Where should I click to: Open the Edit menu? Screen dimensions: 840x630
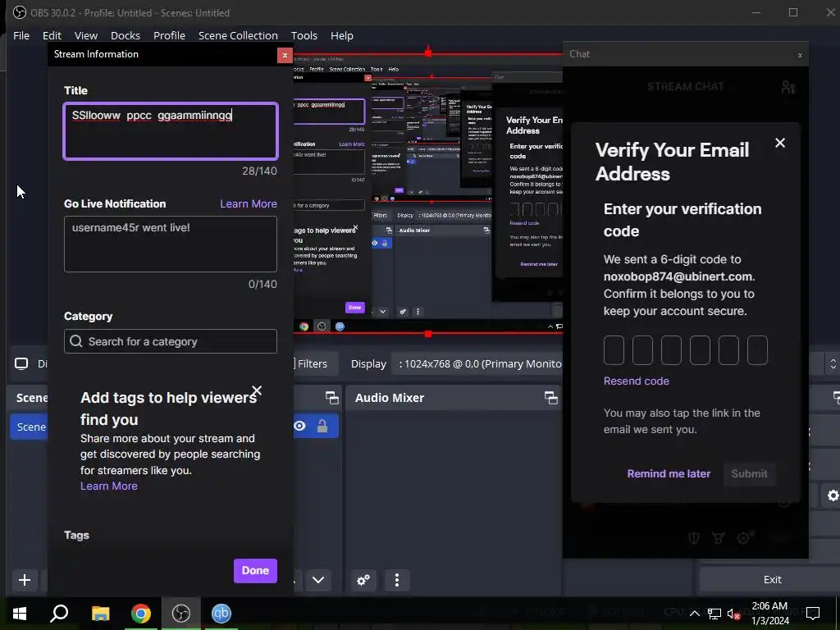pos(52,35)
